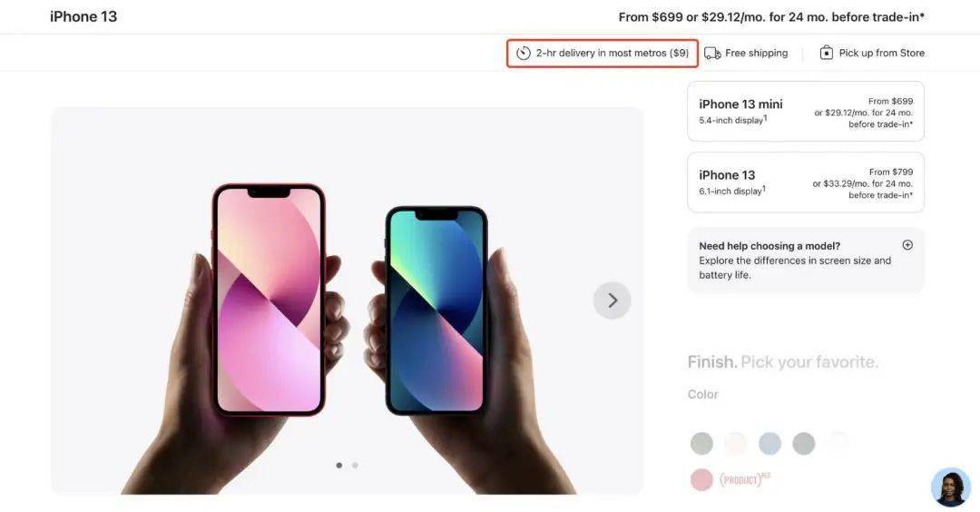Choose the blue color swatch
The width and height of the screenshot is (980, 512).
tap(769, 443)
